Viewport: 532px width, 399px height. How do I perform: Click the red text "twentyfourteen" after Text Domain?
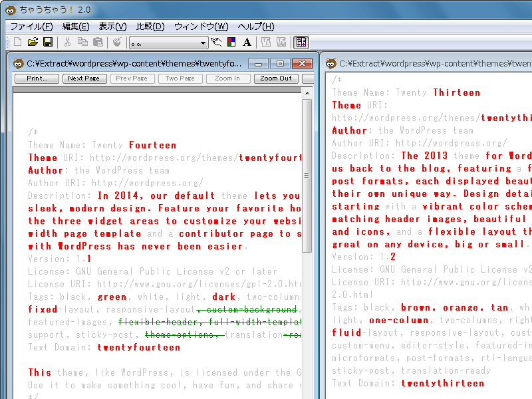(x=139, y=347)
